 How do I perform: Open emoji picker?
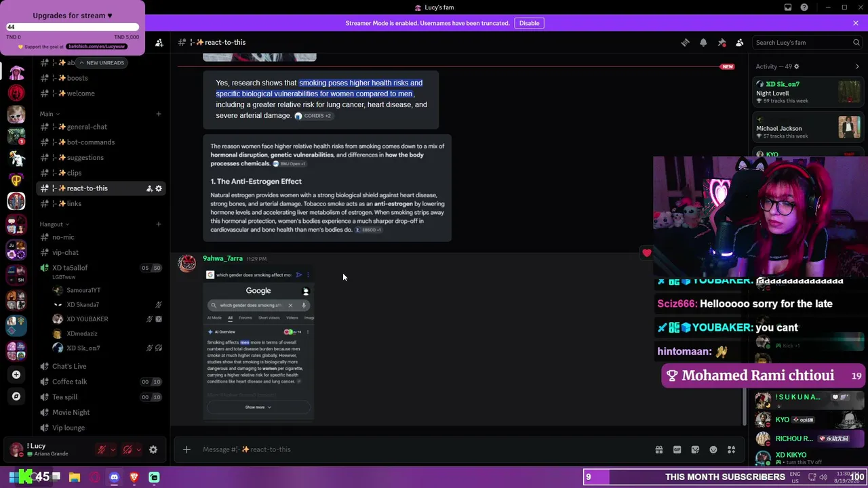[x=713, y=449]
